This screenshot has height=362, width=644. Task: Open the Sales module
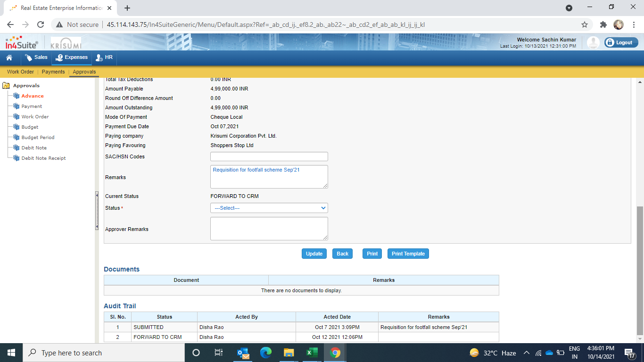36,58
